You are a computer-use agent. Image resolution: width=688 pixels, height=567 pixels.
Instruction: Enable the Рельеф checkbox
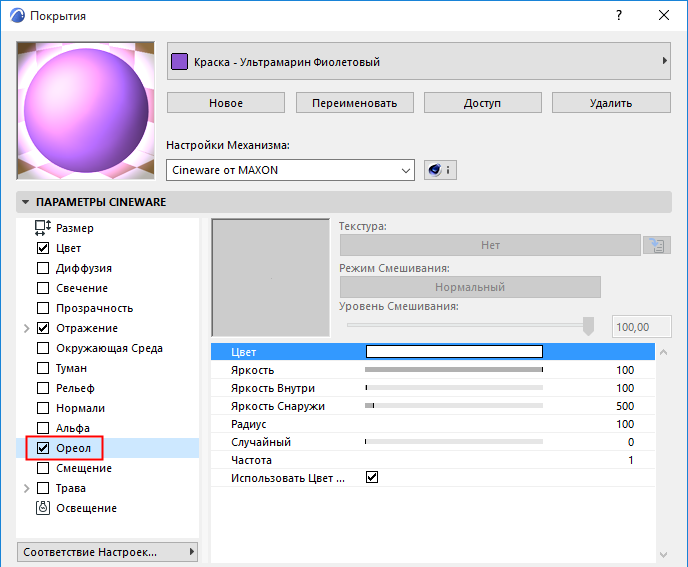[43, 388]
